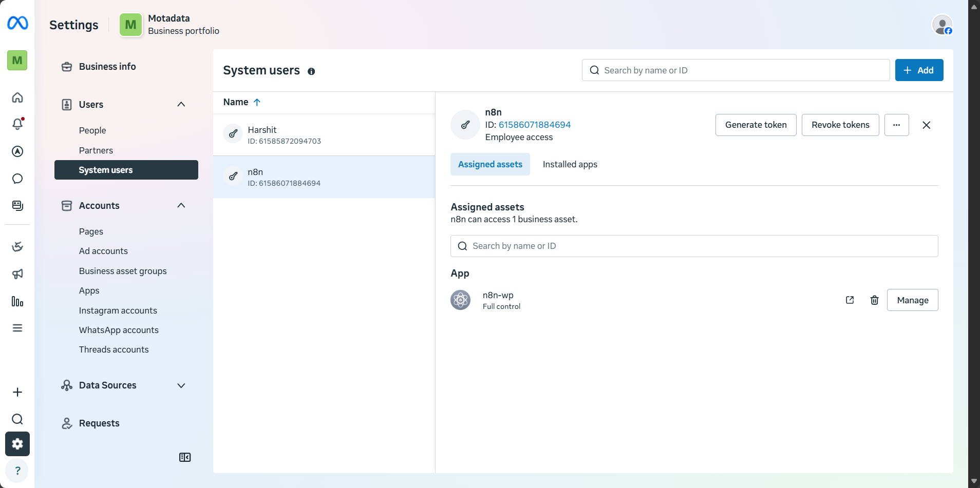
Task: Select the n8n system user row
Action: point(324,177)
